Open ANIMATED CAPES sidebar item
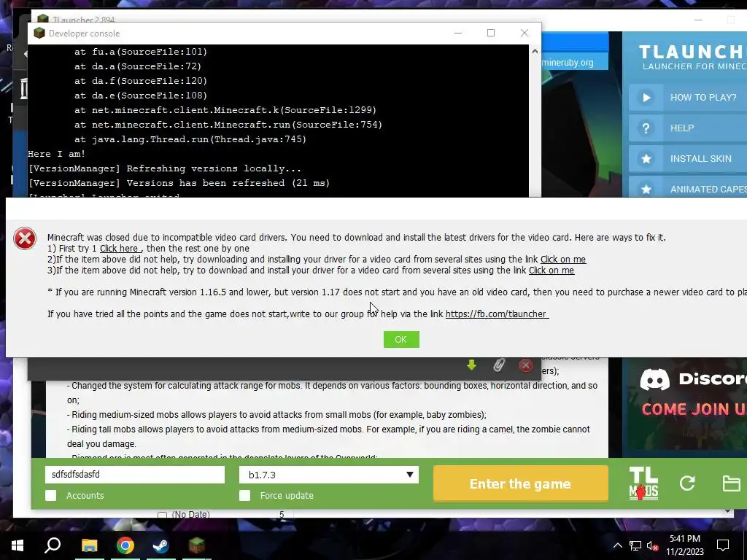Viewport: 747px width, 560px height. click(x=688, y=187)
